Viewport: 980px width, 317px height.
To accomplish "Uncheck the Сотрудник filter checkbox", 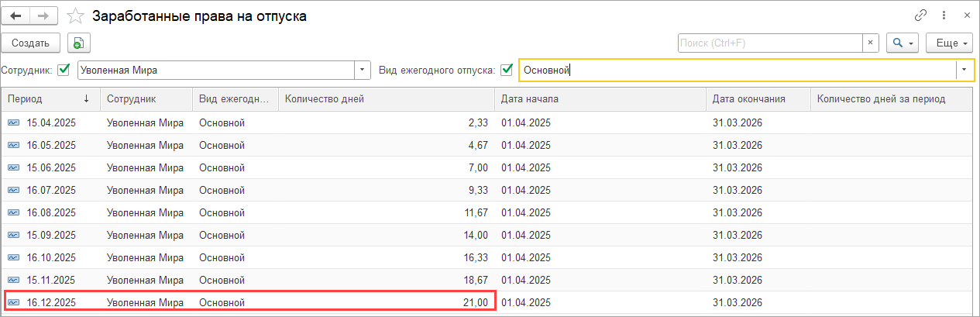I will tap(64, 71).
